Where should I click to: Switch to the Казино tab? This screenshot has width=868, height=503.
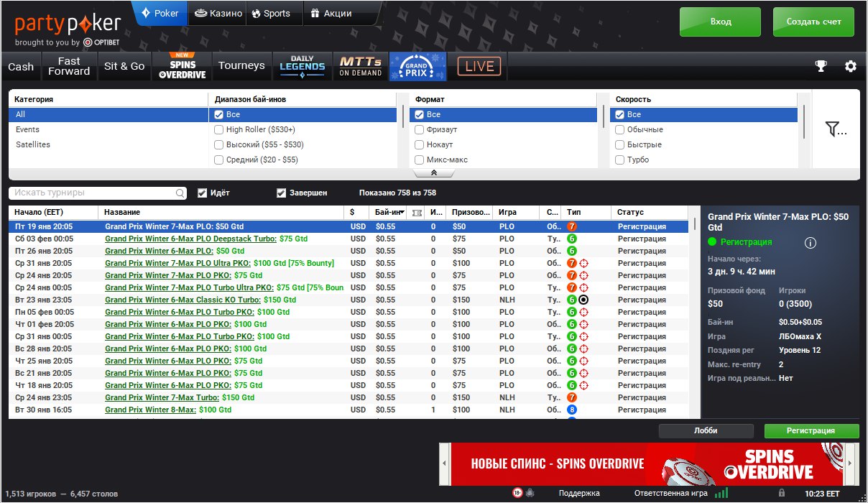(x=217, y=13)
